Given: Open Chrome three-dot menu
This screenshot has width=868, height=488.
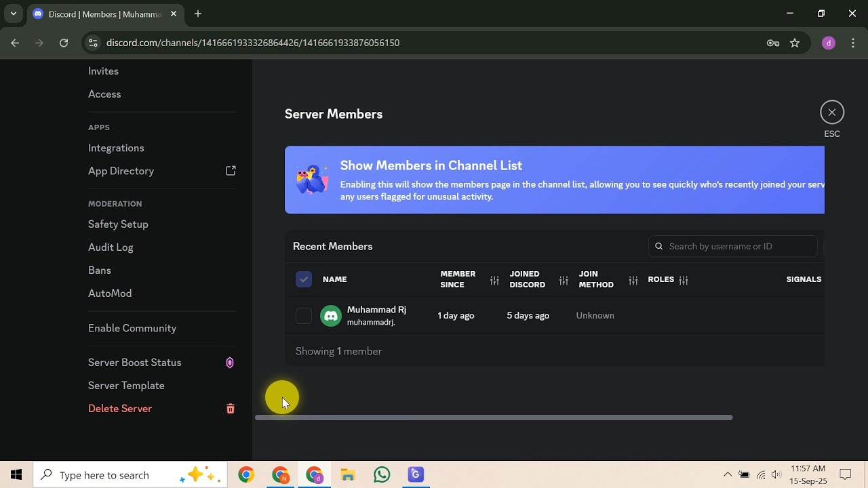Looking at the screenshot, I should pos(852,43).
